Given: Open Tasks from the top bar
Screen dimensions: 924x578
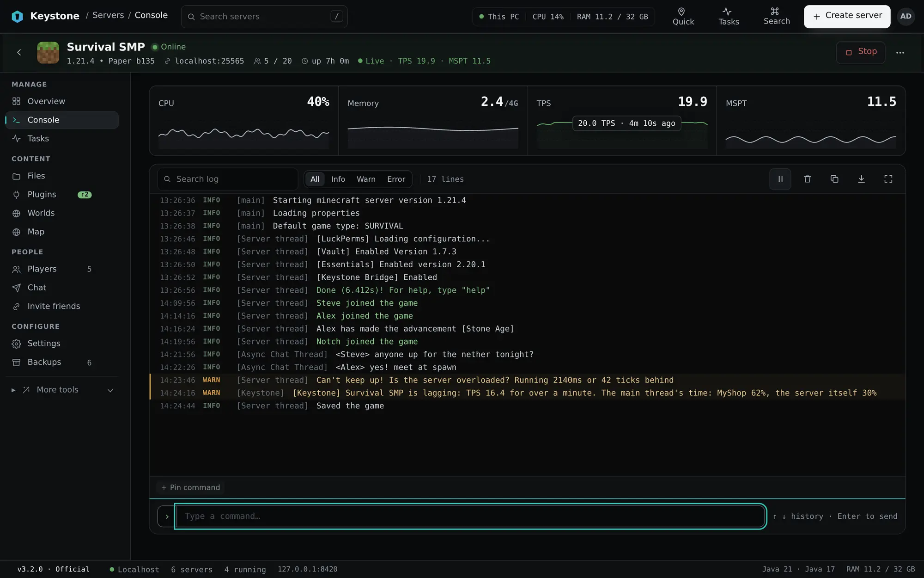Looking at the screenshot, I should click(729, 17).
